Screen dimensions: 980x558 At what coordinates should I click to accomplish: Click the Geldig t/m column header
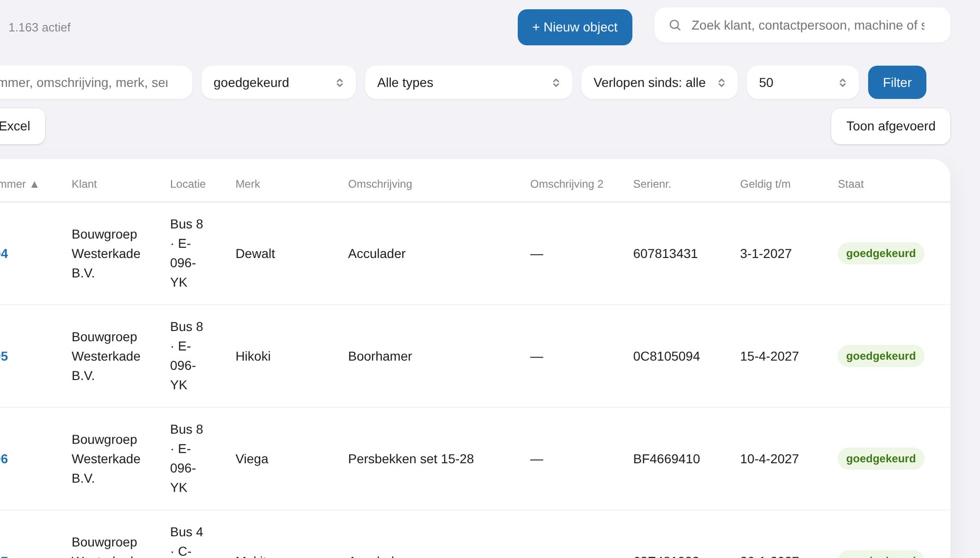(x=765, y=184)
